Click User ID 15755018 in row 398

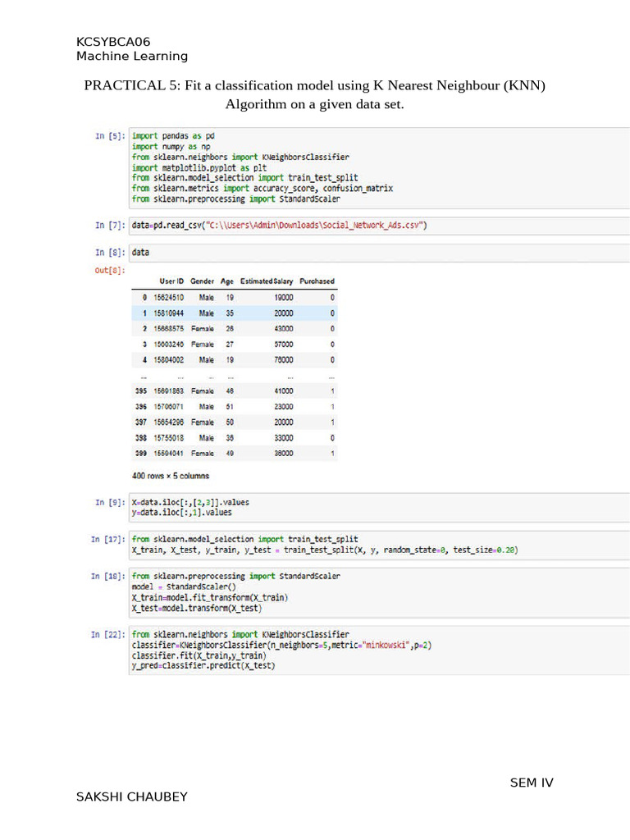tap(169, 438)
